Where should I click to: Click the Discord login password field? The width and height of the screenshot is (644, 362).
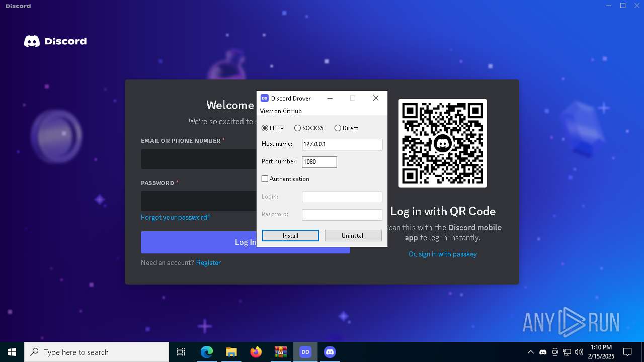pos(199,201)
